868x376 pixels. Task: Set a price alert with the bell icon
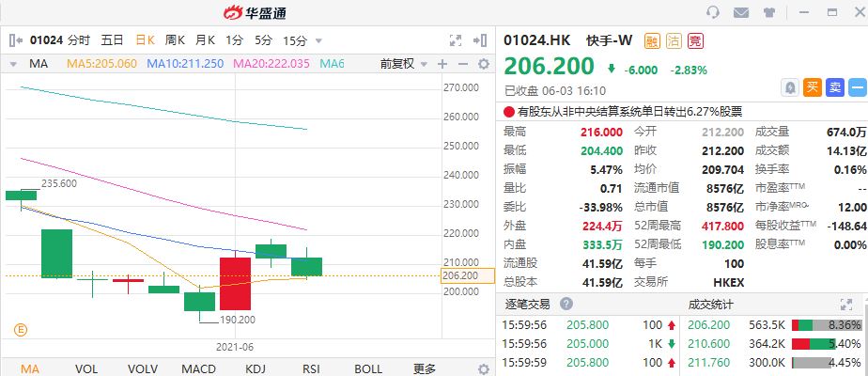point(790,87)
